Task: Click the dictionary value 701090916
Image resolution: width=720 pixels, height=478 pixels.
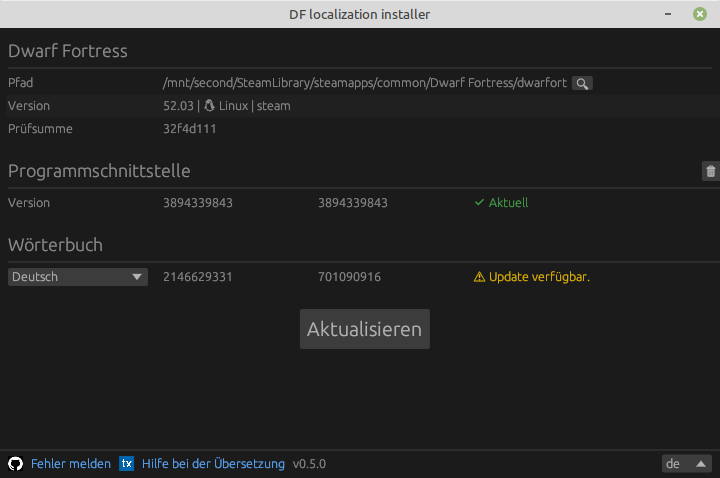Action: [349, 277]
